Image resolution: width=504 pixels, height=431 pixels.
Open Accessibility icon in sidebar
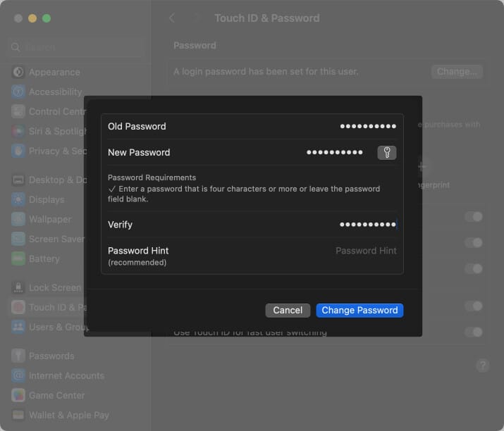click(x=18, y=92)
